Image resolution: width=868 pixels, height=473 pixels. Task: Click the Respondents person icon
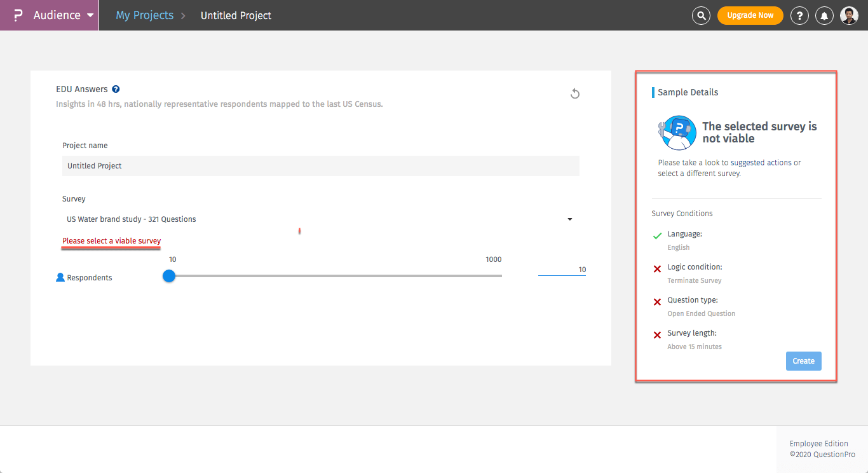click(x=60, y=277)
